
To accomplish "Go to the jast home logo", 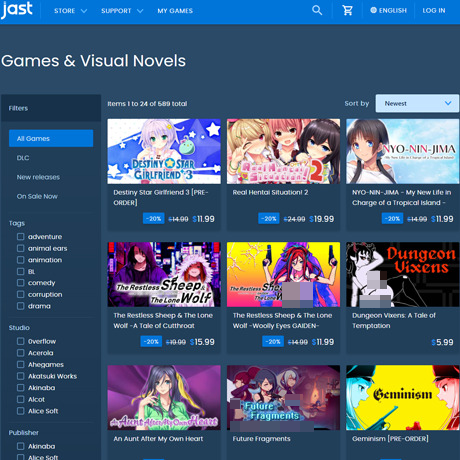I will tap(17, 10).
